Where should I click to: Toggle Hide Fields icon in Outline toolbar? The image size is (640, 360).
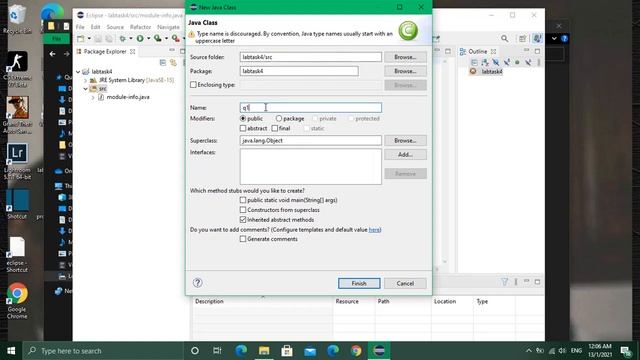(x=496, y=62)
